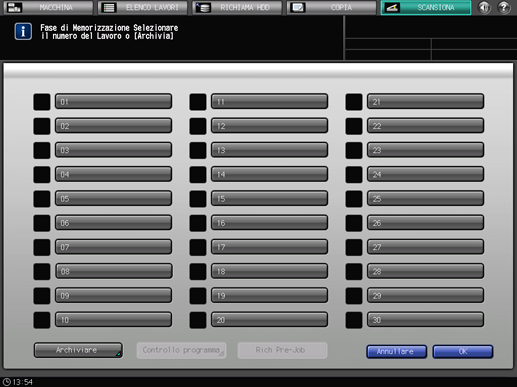
Task: Select job slot 09
Action: coord(114,295)
